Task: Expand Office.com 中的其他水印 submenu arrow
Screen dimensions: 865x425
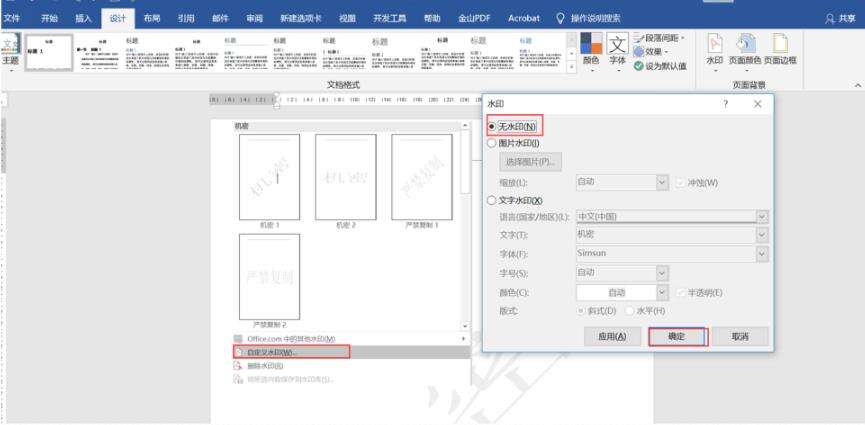Action: click(463, 338)
